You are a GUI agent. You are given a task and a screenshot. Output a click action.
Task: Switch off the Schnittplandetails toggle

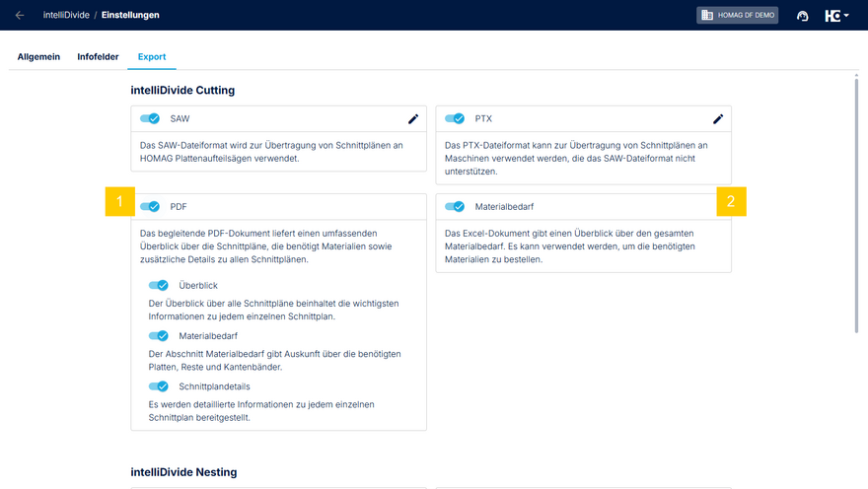coord(159,386)
